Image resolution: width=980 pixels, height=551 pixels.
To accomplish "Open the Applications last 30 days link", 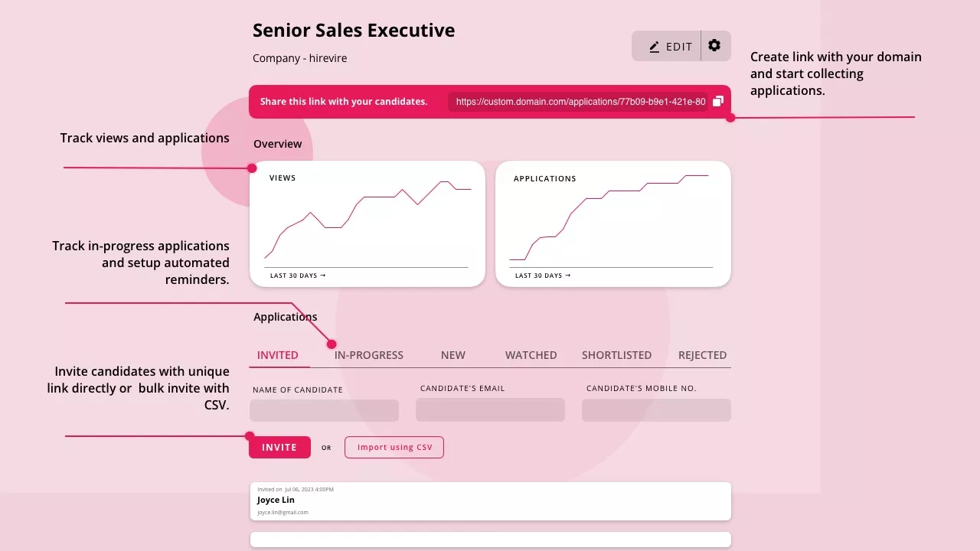I will (543, 275).
